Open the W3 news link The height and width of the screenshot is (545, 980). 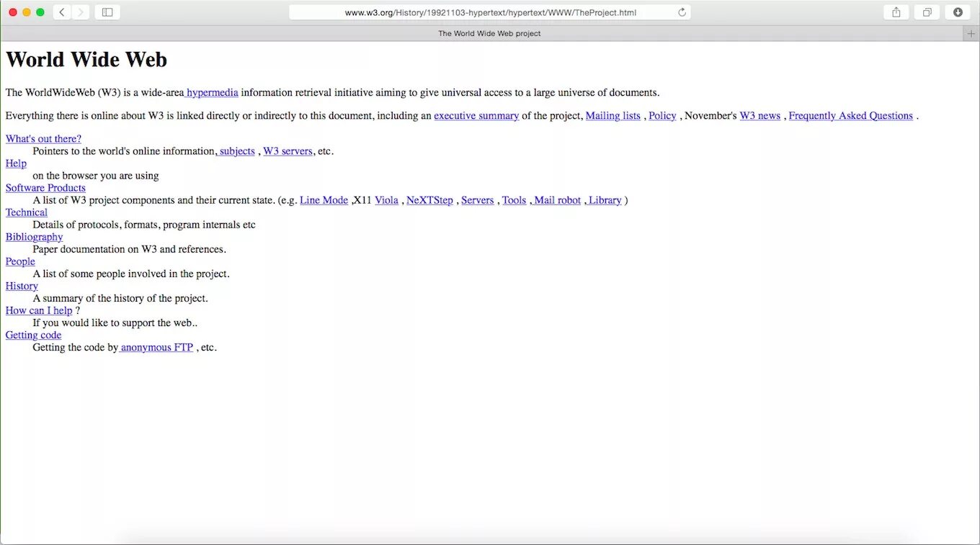click(x=759, y=115)
